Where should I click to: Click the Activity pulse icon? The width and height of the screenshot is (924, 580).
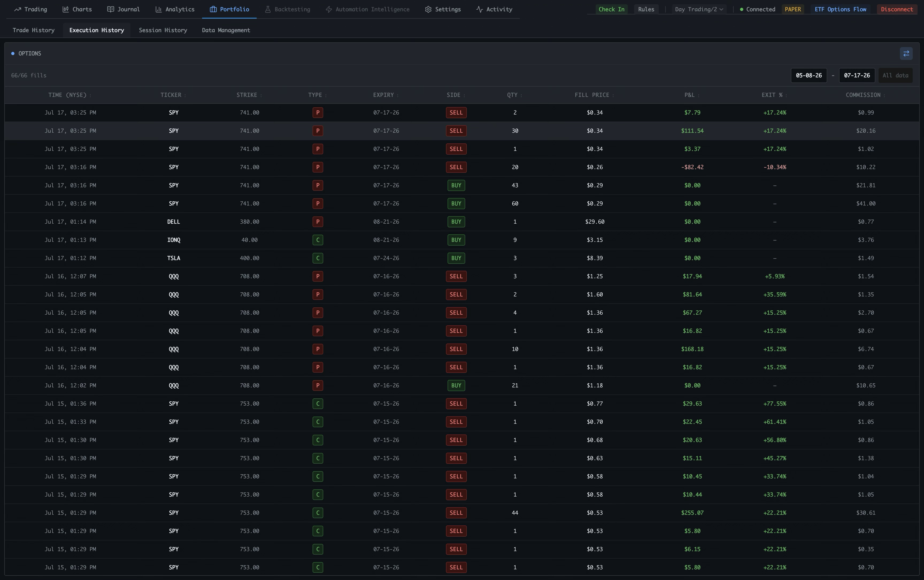point(479,9)
